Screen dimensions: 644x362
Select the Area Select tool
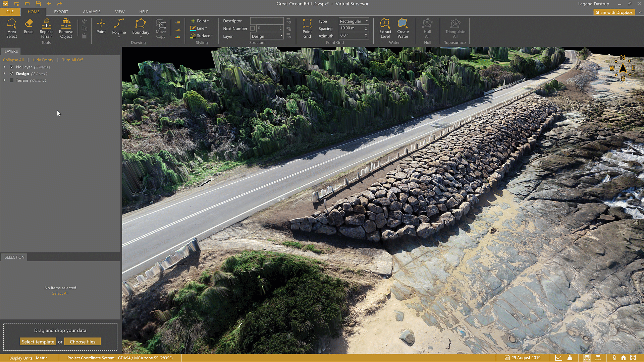pyautogui.click(x=11, y=28)
